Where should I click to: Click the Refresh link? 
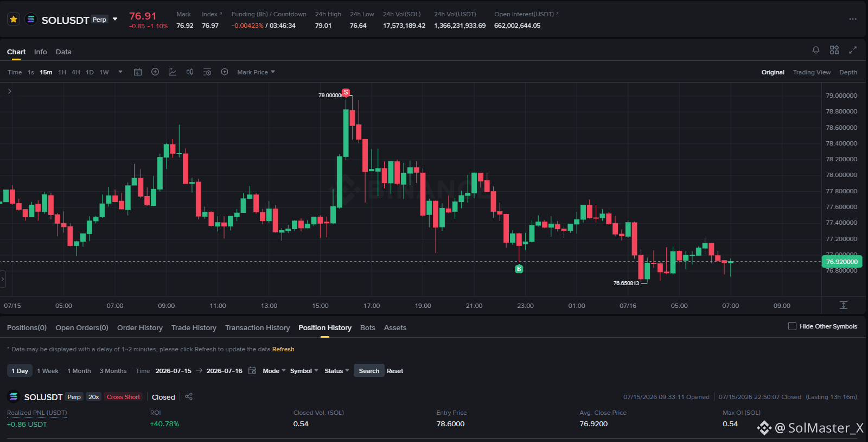click(x=283, y=349)
